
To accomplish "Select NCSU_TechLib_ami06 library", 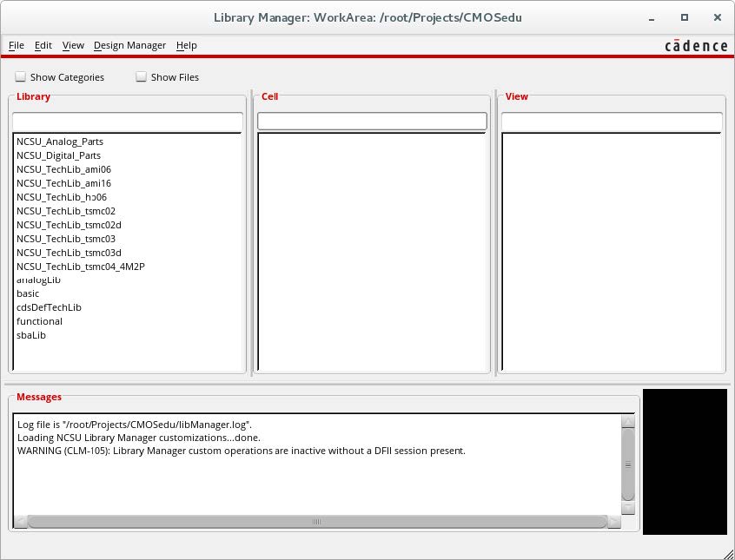I will pos(63,169).
